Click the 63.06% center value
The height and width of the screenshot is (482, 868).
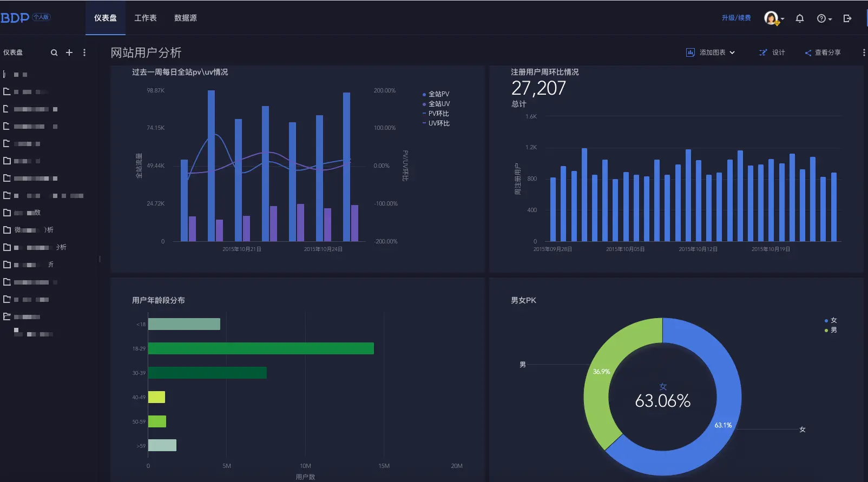pyautogui.click(x=663, y=401)
